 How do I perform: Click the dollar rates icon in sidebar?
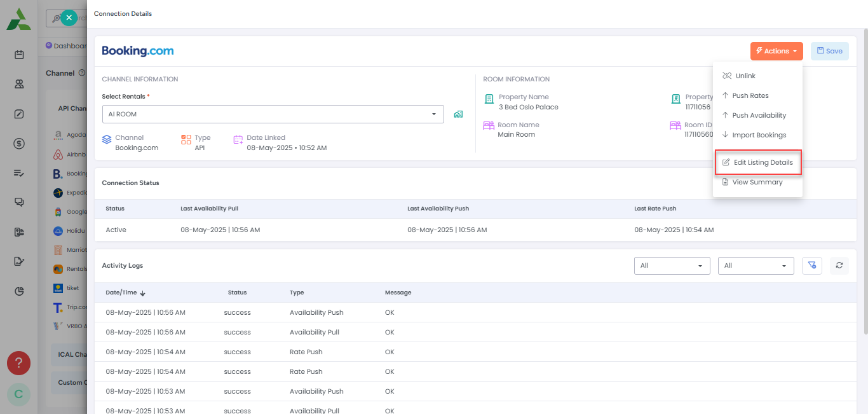coord(19,144)
